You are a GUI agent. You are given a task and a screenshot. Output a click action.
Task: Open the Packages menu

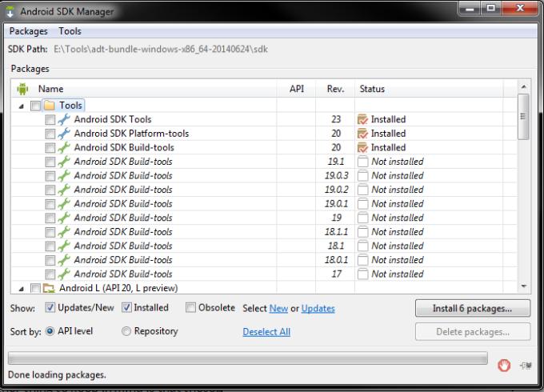tap(29, 31)
